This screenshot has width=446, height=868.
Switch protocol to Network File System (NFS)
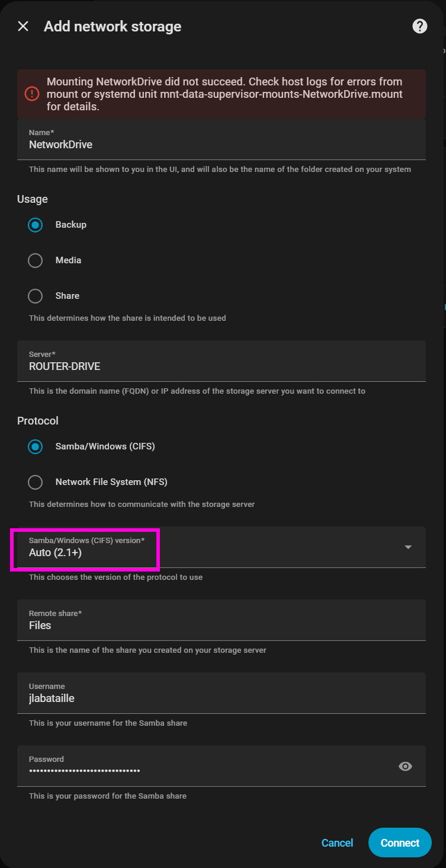pyautogui.click(x=36, y=482)
